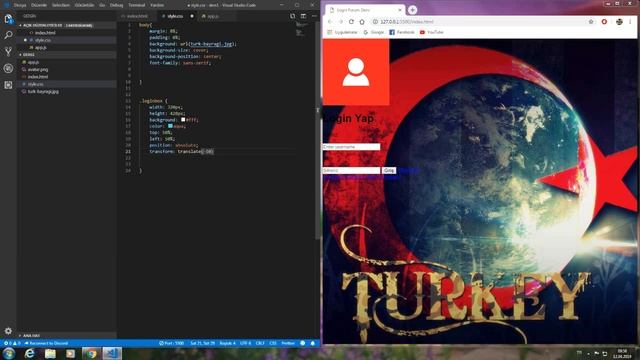
Task: Click the blue color swatch on the color line
Action: click(170, 126)
